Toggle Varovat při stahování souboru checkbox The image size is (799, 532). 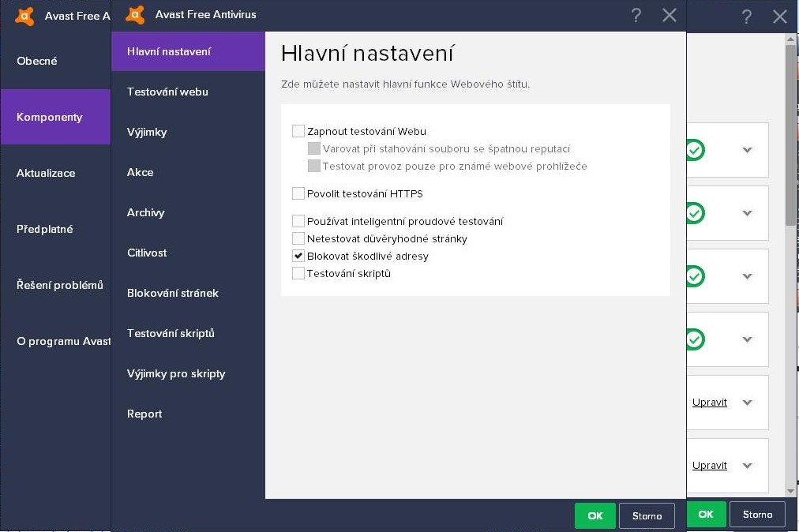[314, 148]
